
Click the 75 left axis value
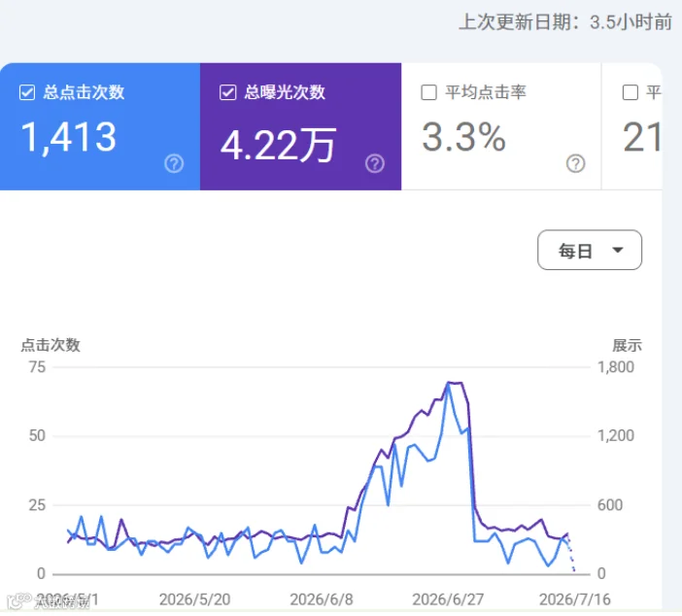[38, 367]
